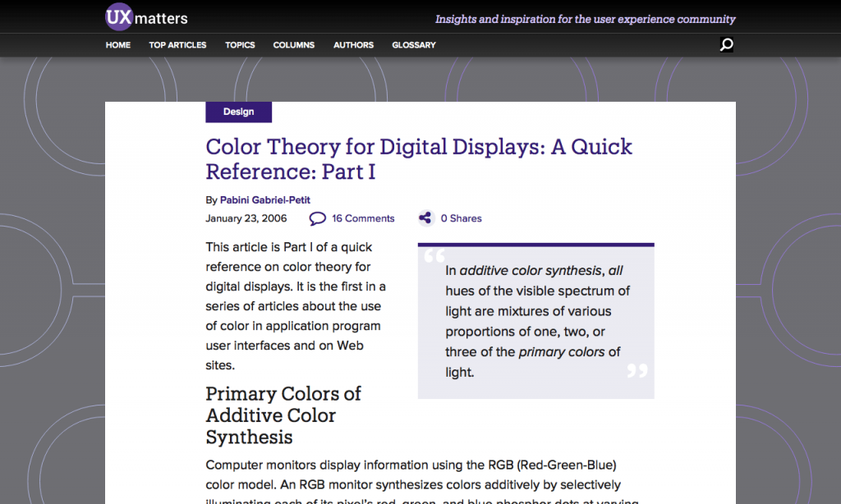View Pabini Gabriel-Petit's author profile

click(x=264, y=199)
